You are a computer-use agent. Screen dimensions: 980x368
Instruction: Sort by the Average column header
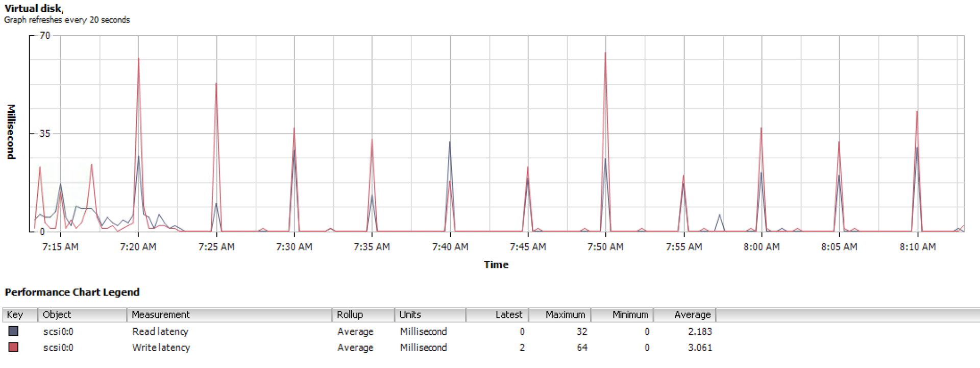coord(685,314)
